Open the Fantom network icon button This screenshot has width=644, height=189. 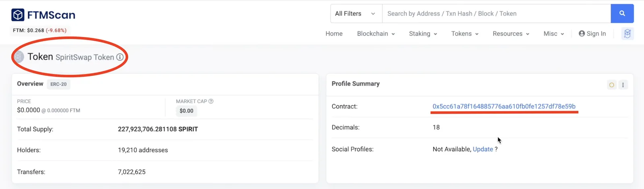(627, 34)
